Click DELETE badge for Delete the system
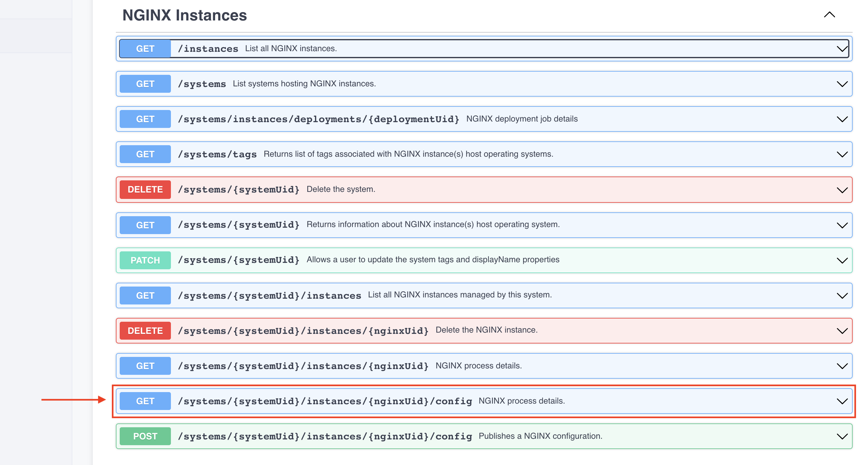This screenshot has width=868, height=465. [145, 190]
